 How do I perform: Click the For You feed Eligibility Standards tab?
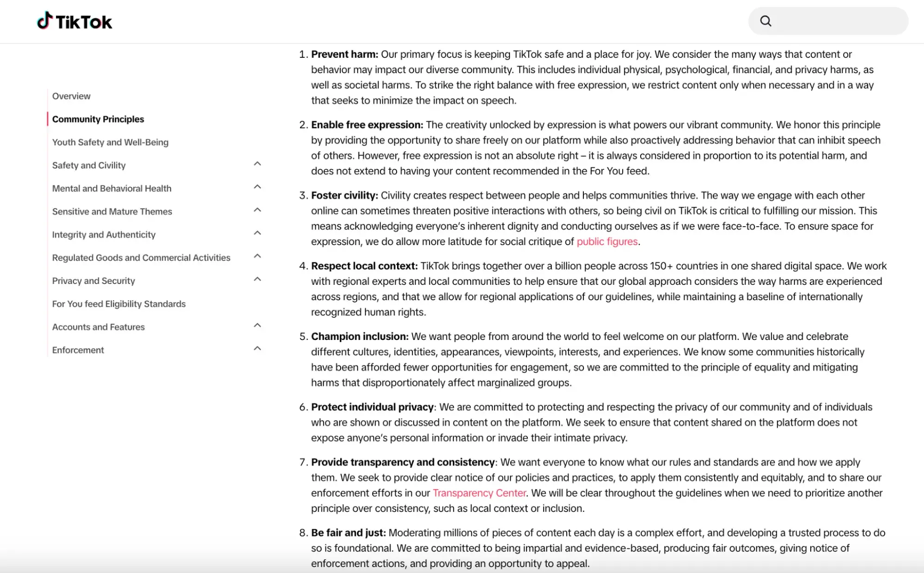click(x=119, y=304)
